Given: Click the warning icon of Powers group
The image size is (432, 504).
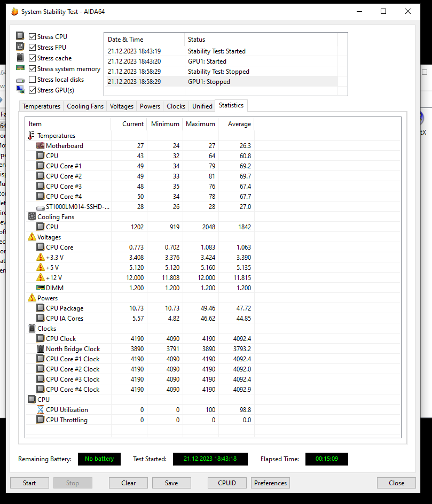Looking at the screenshot, I should [x=32, y=298].
